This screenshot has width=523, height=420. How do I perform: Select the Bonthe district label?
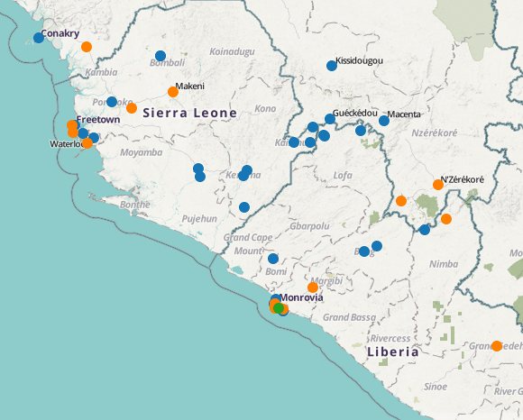pyautogui.click(x=134, y=205)
